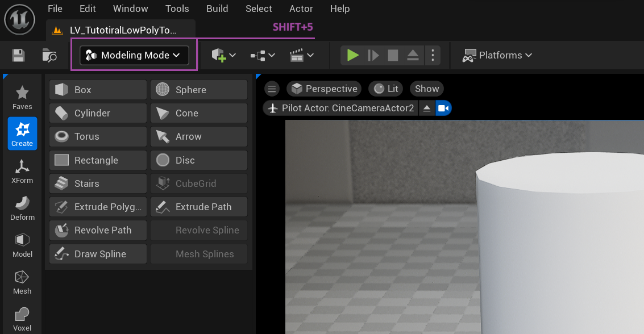Select the Sphere creation tool

point(198,89)
